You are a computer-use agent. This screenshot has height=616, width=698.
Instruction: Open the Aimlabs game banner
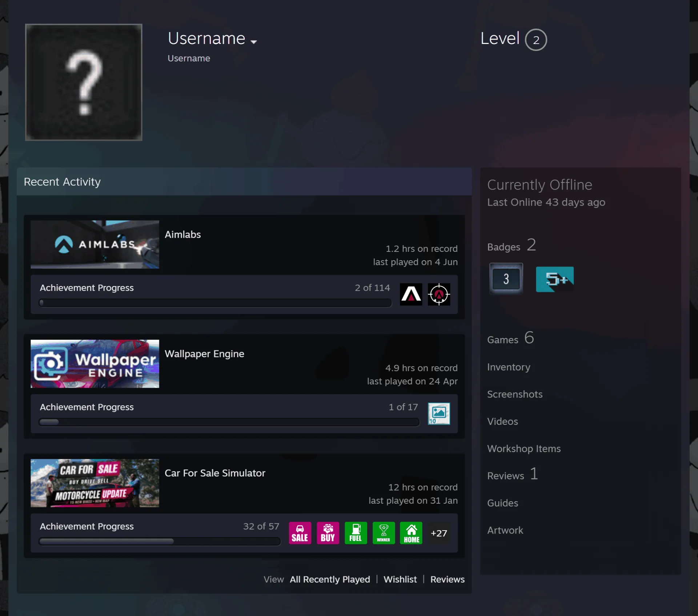(x=95, y=245)
